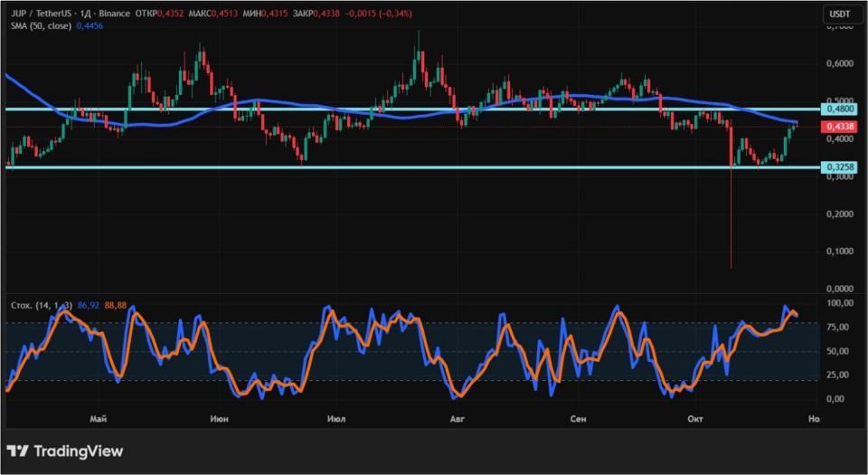Click the Июн label on time axis
The image size is (868, 475).
(218, 419)
